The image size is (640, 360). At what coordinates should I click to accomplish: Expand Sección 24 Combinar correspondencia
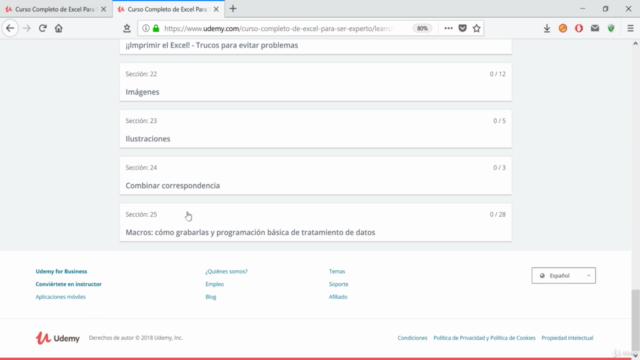click(316, 176)
